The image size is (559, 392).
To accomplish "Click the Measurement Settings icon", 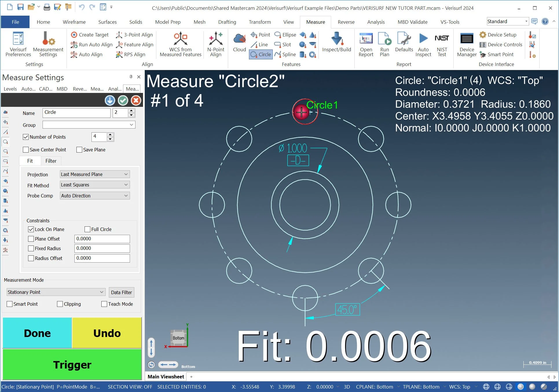I will point(48,44).
